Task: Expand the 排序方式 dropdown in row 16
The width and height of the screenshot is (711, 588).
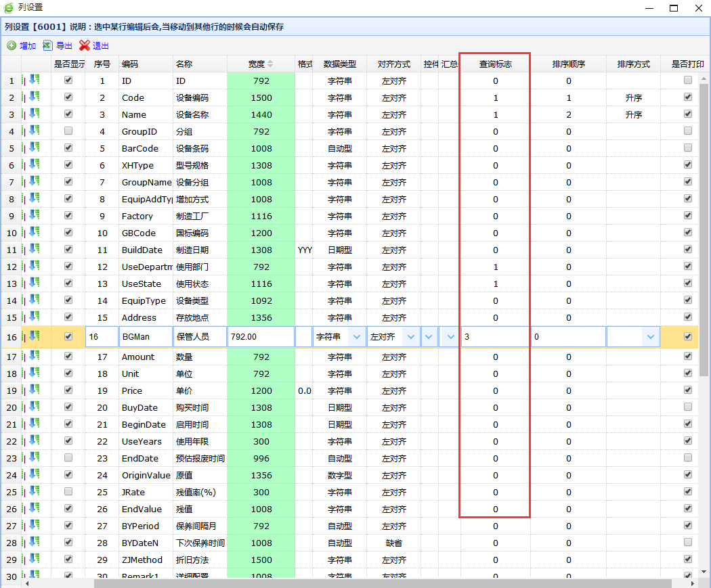Action: (651, 337)
